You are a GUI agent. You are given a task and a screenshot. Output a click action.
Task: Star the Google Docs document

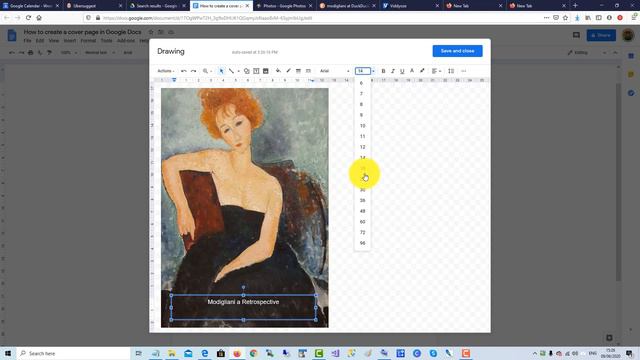(151, 32)
